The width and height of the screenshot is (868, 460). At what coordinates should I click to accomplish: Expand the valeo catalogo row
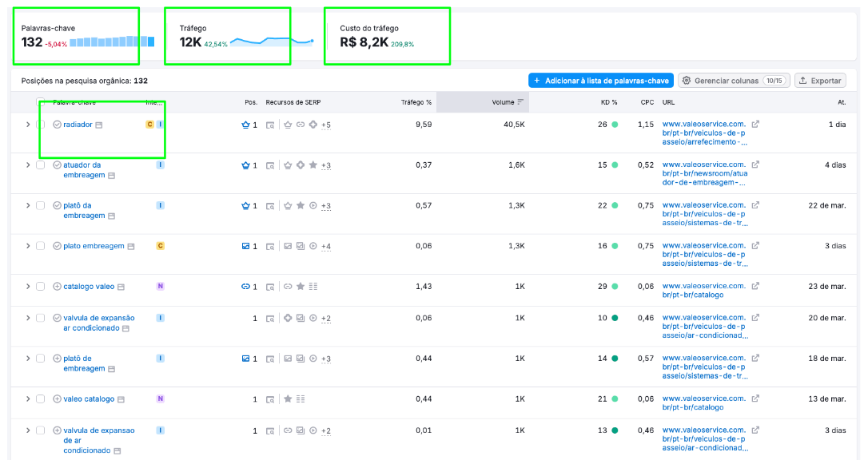click(28, 399)
